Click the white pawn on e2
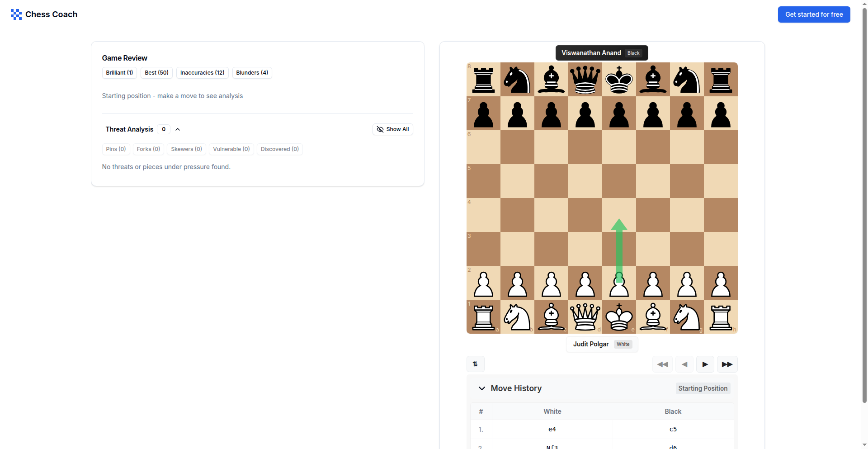 click(619, 283)
